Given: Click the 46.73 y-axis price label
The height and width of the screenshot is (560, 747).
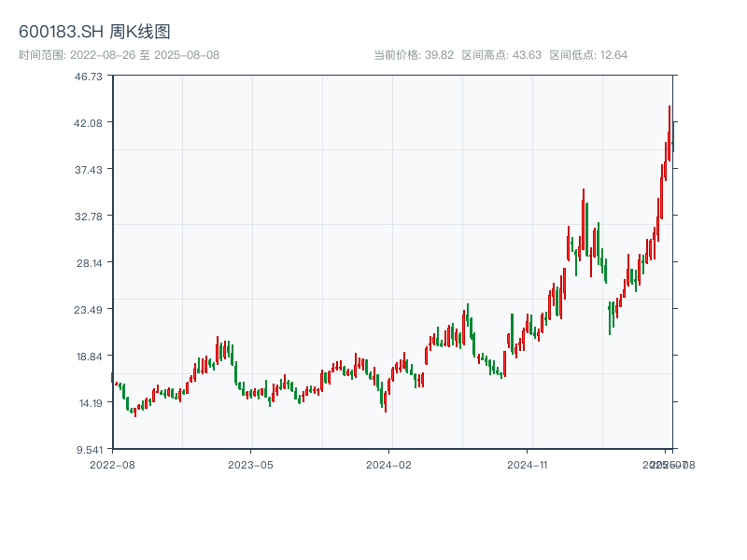Looking at the screenshot, I should click(88, 77).
